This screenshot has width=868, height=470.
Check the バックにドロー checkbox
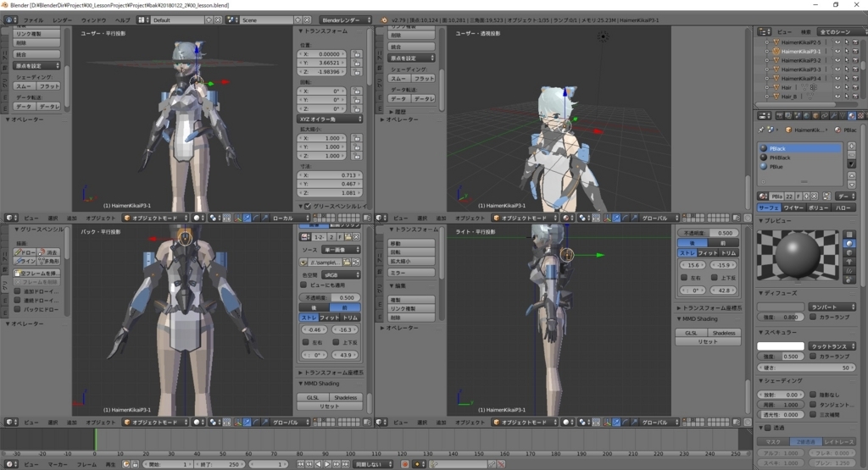click(18, 310)
